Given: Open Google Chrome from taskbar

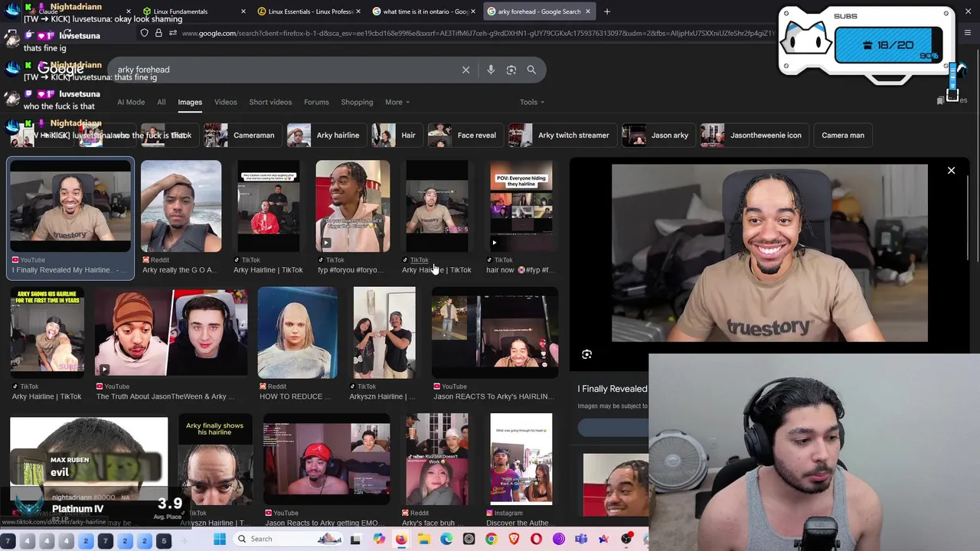Looking at the screenshot, I should coord(491,539).
